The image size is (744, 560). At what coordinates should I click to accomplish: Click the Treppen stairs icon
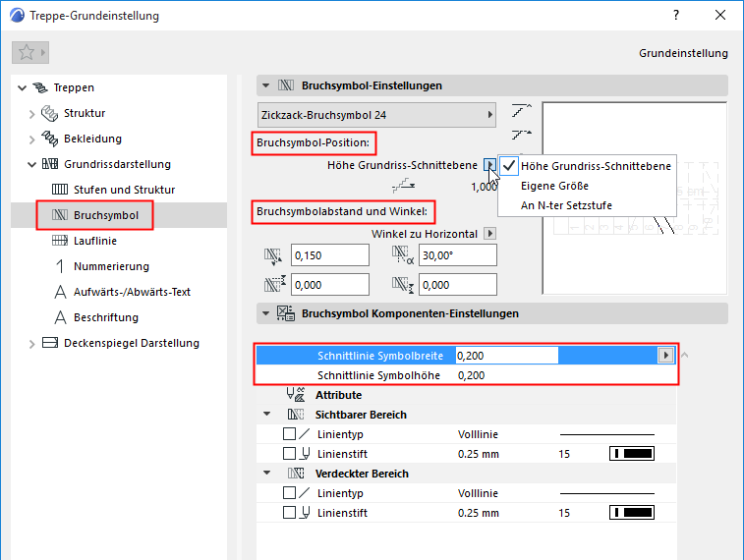tap(40, 87)
